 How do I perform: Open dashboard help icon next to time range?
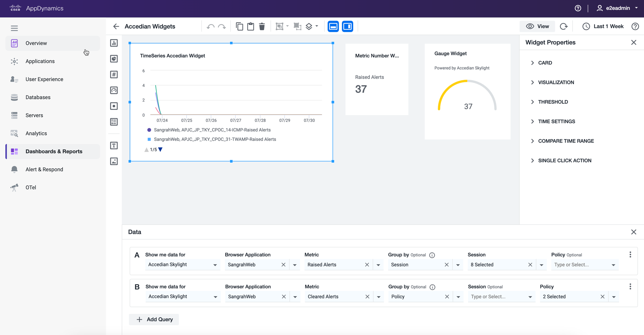coord(635,26)
